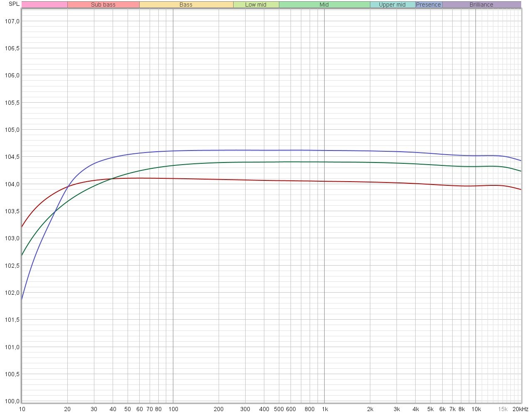Click the Brilliance band label
532x414 pixels.
(481, 5)
